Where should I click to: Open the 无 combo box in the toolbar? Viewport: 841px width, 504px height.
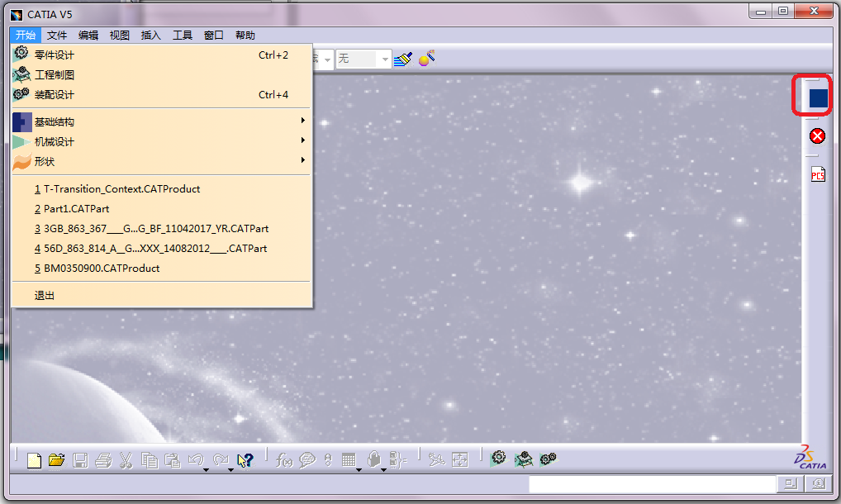363,59
